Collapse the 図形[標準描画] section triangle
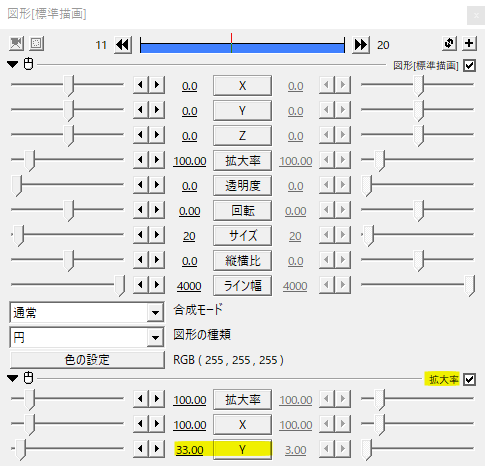Viewport: 485px width, 466px height. tap(13, 64)
